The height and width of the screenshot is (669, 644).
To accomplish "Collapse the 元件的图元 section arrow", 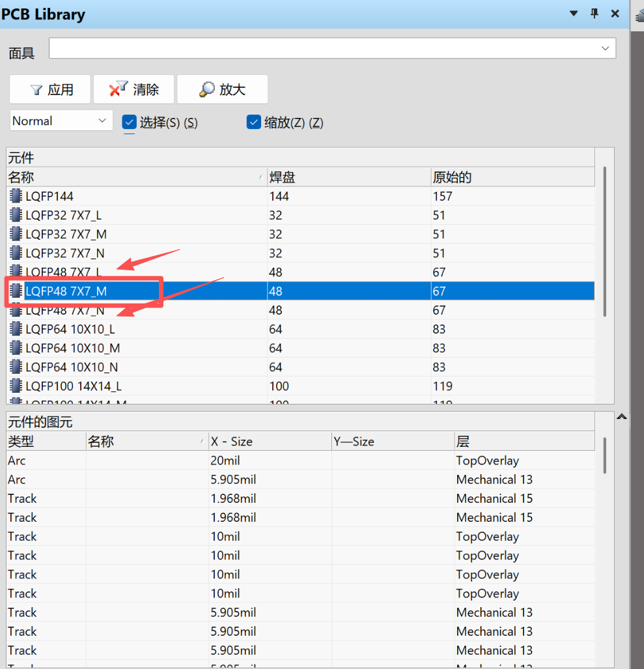I will click(x=622, y=417).
